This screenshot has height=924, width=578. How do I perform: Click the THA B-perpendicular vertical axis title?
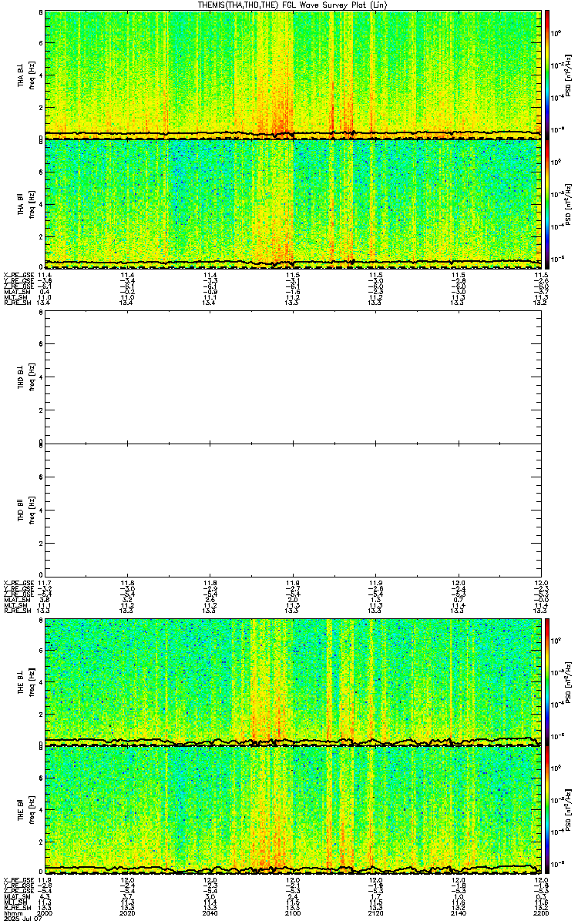coord(25,74)
